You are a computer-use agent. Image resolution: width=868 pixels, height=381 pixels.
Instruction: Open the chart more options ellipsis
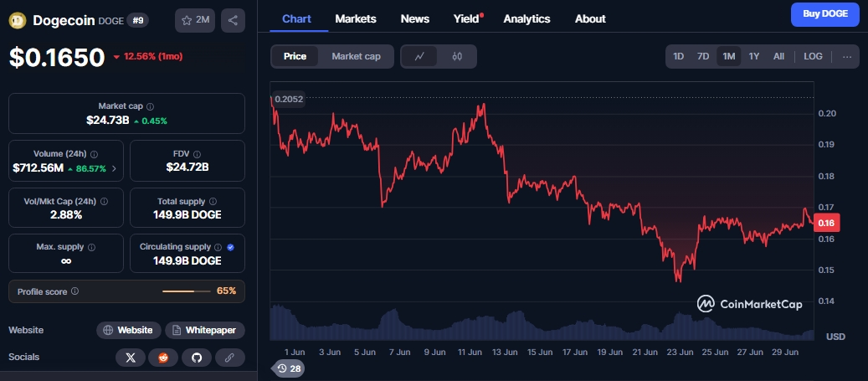(847, 56)
